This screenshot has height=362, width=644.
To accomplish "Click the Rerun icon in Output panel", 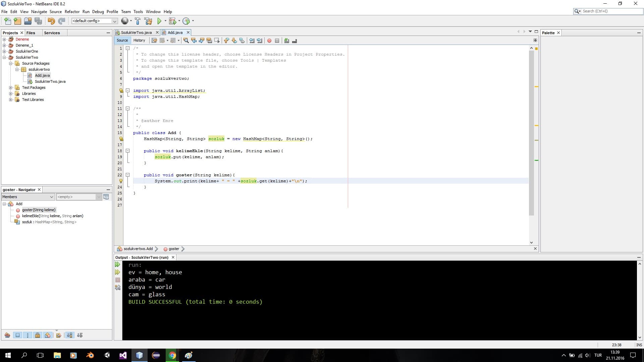I will (117, 264).
